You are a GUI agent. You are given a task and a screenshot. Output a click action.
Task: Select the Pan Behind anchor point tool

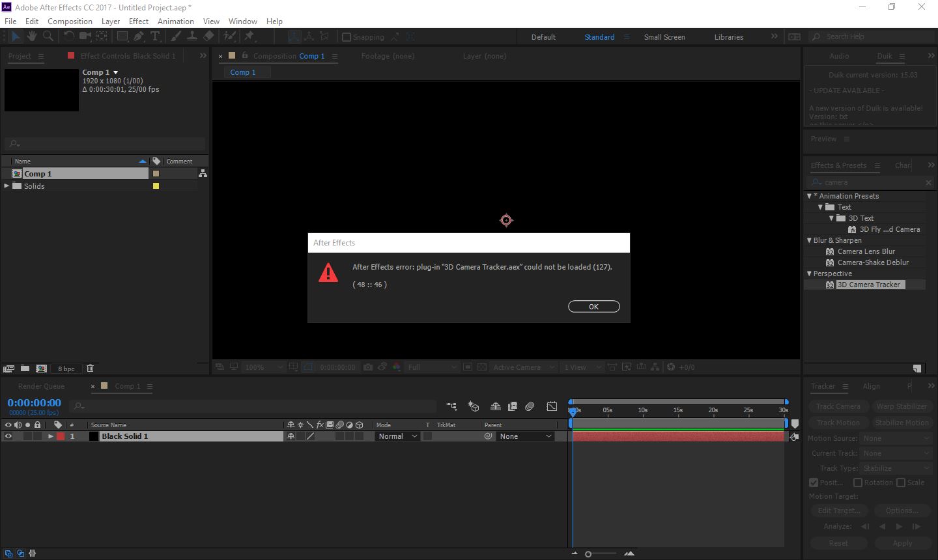[102, 36]
